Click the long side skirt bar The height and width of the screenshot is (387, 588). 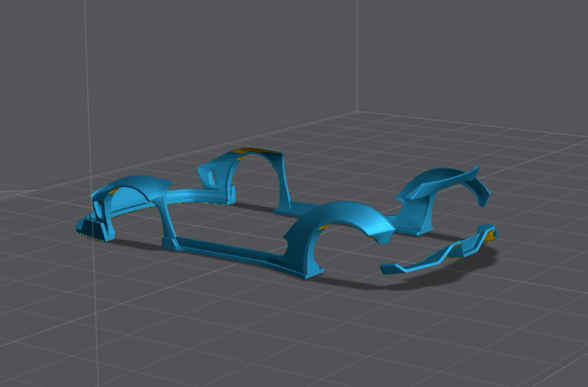point(225,248)
